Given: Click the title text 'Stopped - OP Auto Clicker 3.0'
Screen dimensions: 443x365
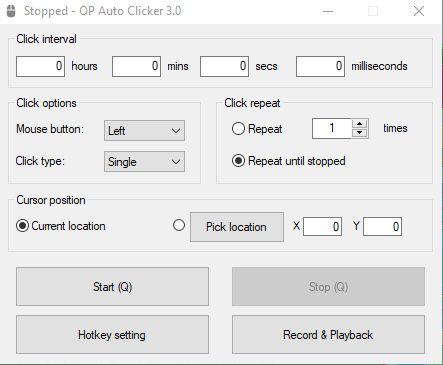Looking at the screenshot, I should [103, 11].
